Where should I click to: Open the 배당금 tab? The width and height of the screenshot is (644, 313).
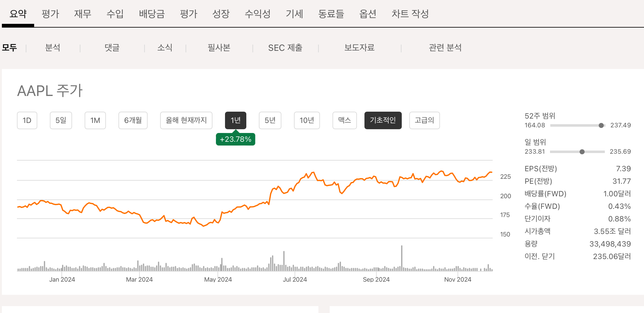pyautogui.click(x=152, y=14)
